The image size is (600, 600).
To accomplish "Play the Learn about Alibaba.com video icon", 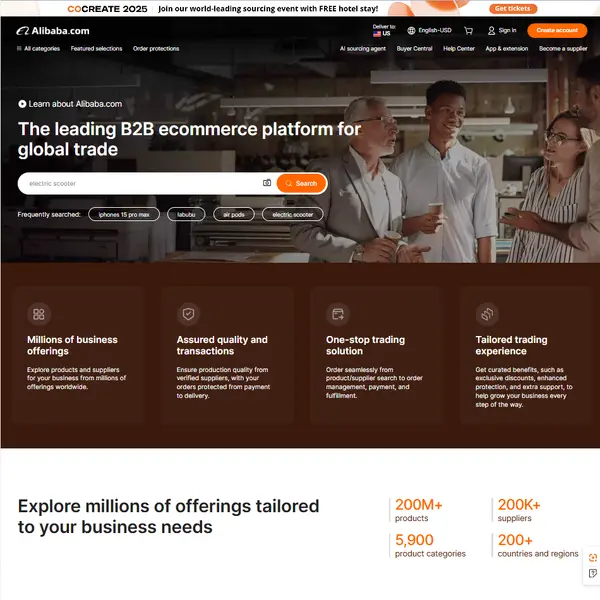I will point(22,104).
